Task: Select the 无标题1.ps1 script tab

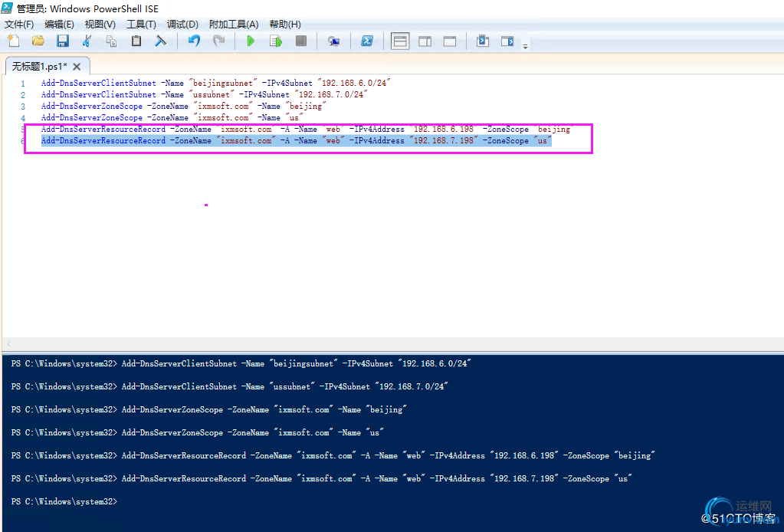Action: pyautogui.click(x=40, y=66)
